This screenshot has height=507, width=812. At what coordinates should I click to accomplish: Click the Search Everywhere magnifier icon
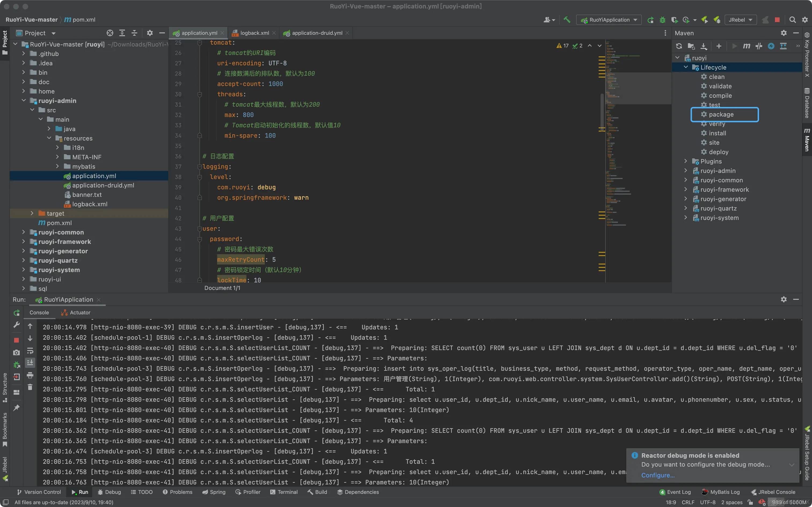pos(792,20)
